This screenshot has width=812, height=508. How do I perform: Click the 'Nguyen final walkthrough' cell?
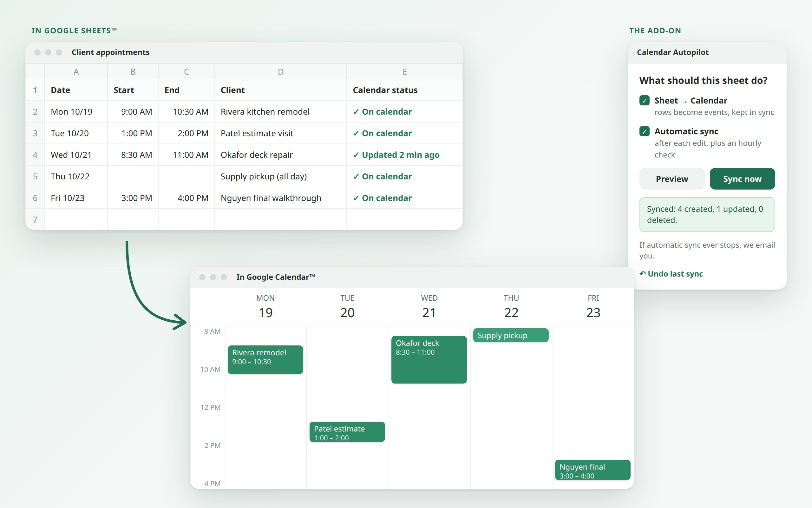[x=281, y=198]
